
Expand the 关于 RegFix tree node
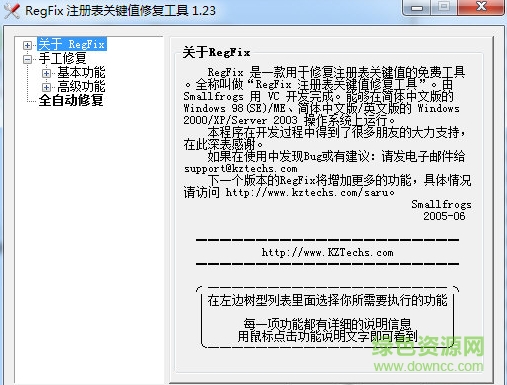coord(27,45)
